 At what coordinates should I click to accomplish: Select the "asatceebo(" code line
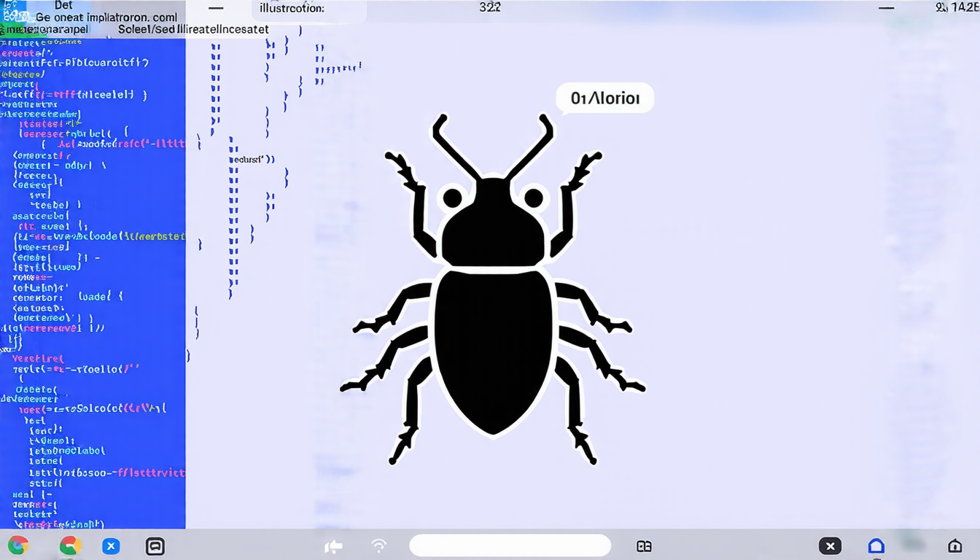pos(41,216)
